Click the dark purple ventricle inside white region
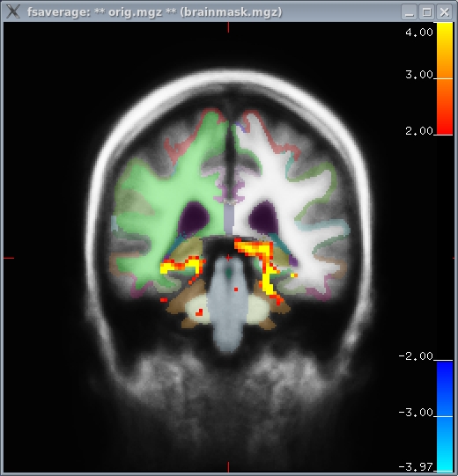 tap(263, 218)
